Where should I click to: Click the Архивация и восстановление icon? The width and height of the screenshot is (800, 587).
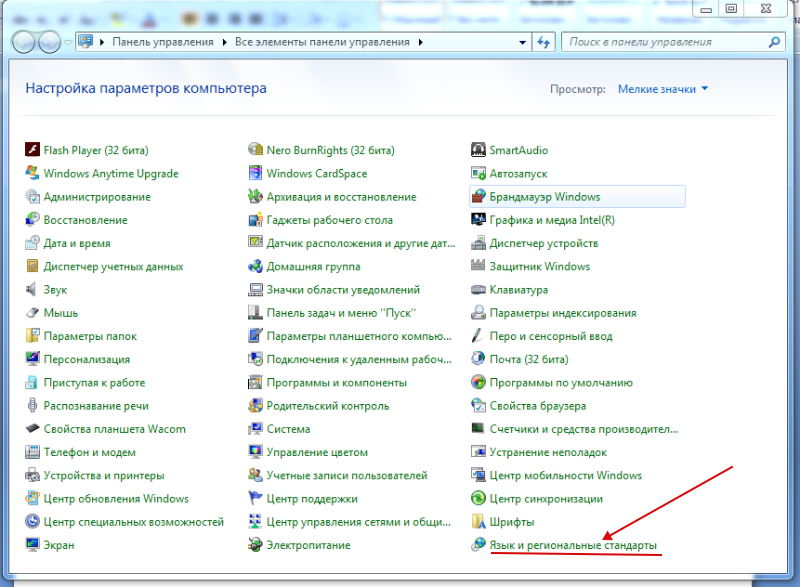[255, 196]
